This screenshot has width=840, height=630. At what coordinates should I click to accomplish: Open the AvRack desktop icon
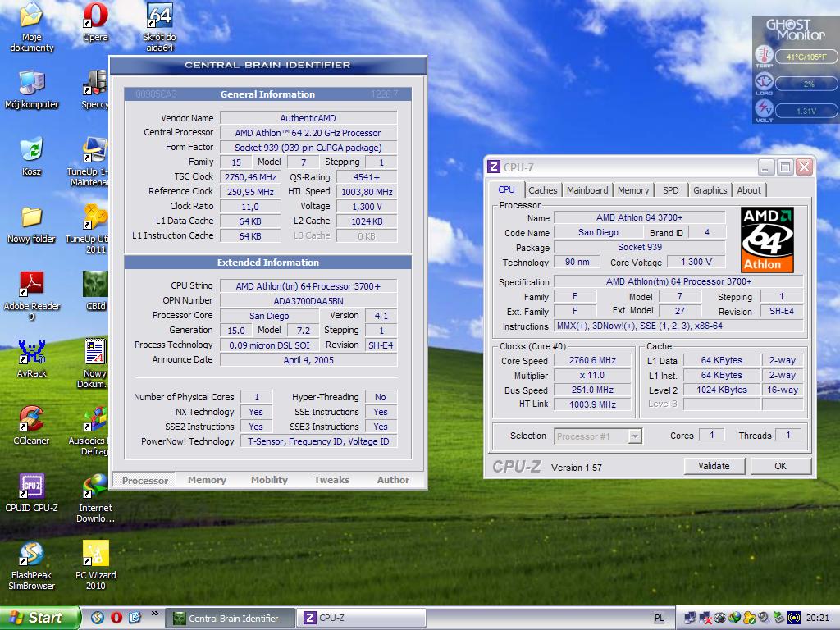pyautogui.click(x=31, y=353)
